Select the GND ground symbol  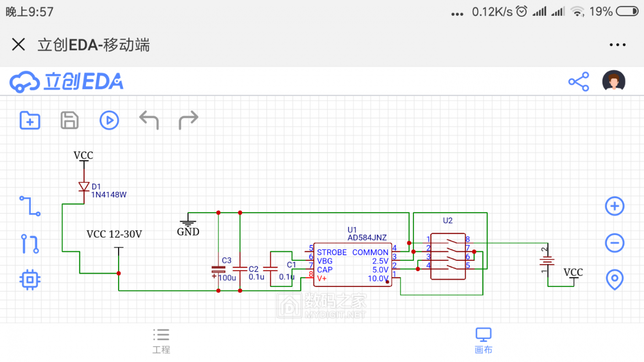[x=188, y=220]
